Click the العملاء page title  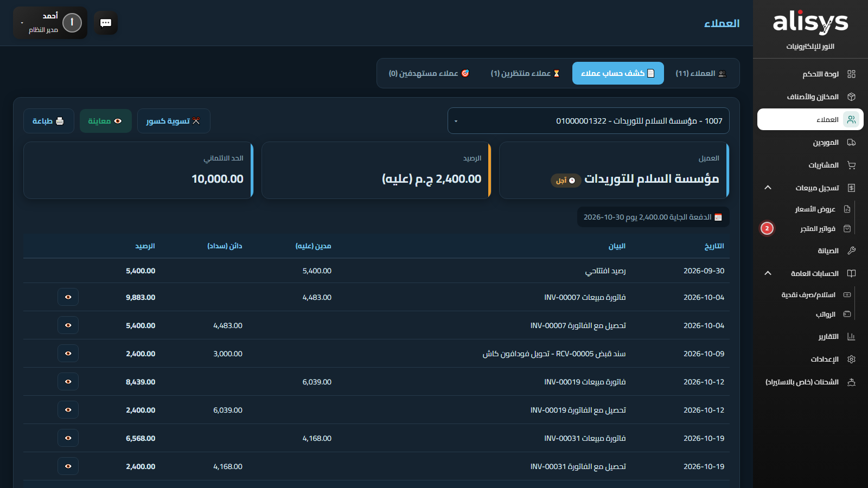[722, 23]
